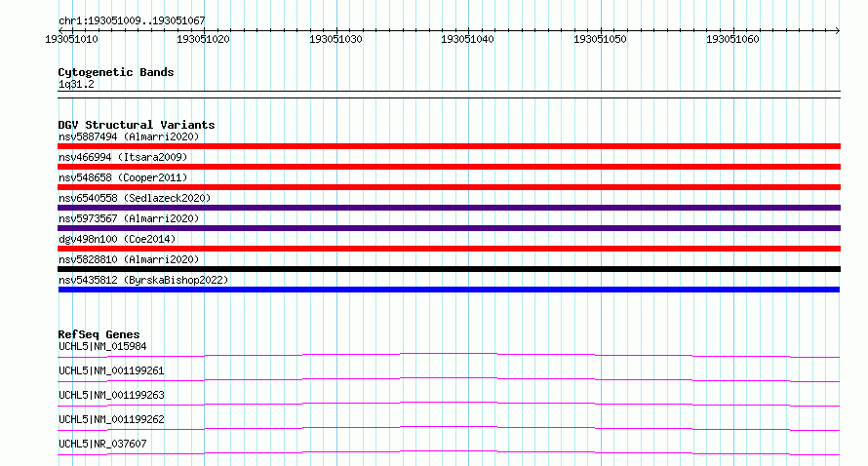Click the magenta line of UCHL5|NR_037607

[449, 452]
